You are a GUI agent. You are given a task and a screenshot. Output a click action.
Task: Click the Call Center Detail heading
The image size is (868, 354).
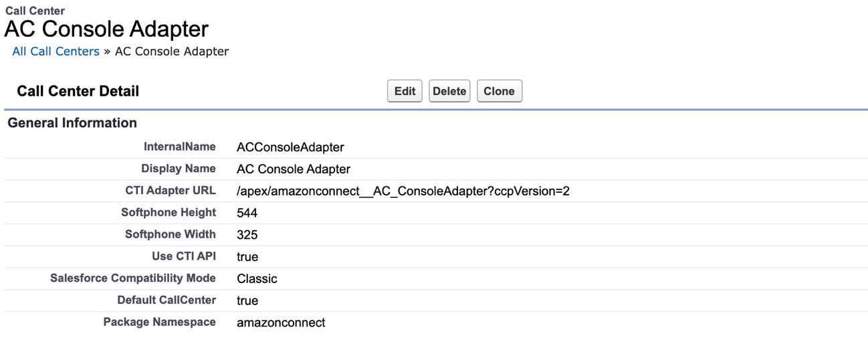78,91
